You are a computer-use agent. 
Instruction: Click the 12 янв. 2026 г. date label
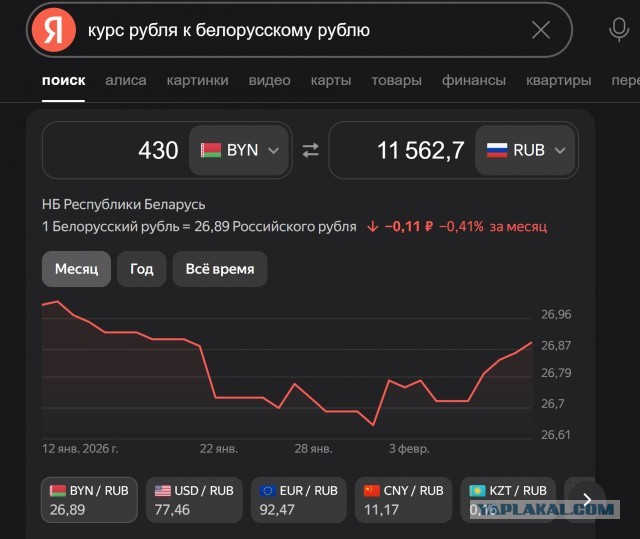pyautogui.click(x=80, y=449)
